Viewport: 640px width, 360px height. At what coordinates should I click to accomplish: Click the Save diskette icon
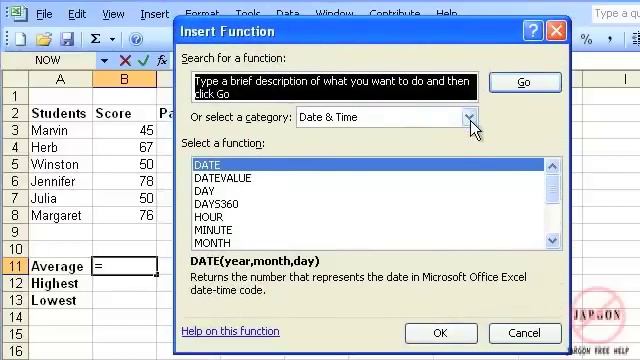click(67, 39)
